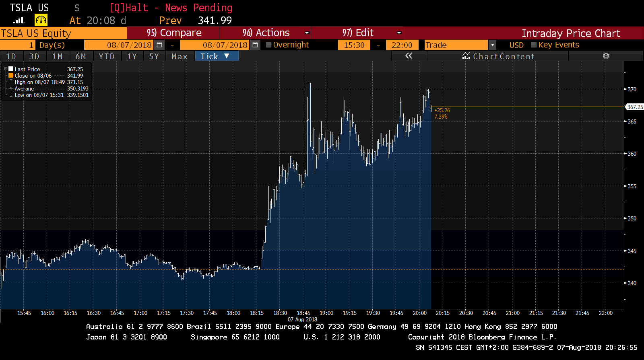Click the Low on 08/07 legend row
Image resolution: width=644 pixels, height=360 pixels.
coord(48,95)
